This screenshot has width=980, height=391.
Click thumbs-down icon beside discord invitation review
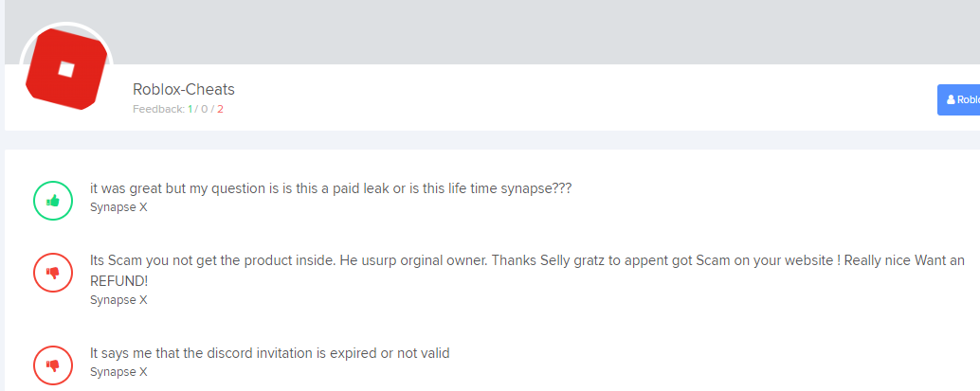(x=53, y=364)
